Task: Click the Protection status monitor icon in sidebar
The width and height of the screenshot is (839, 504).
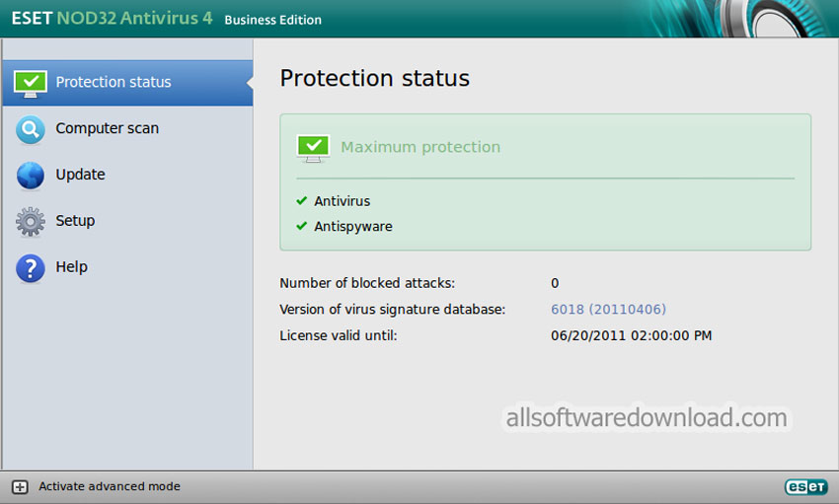Action: pos(30,84)
